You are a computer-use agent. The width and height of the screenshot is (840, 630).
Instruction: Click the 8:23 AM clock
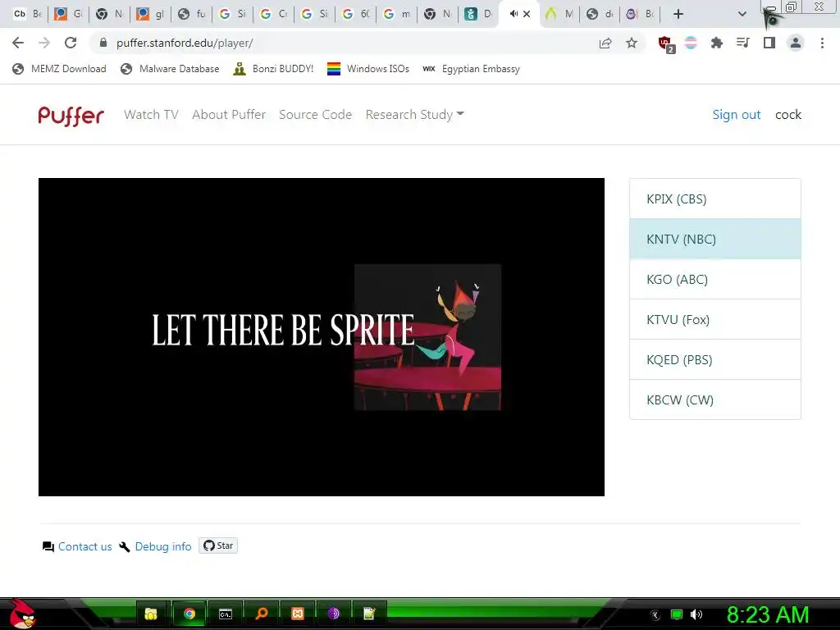tap(768, 614)
